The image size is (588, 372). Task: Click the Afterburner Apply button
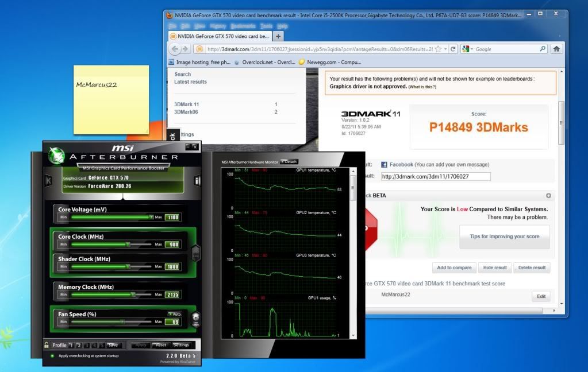click(140, 345)
